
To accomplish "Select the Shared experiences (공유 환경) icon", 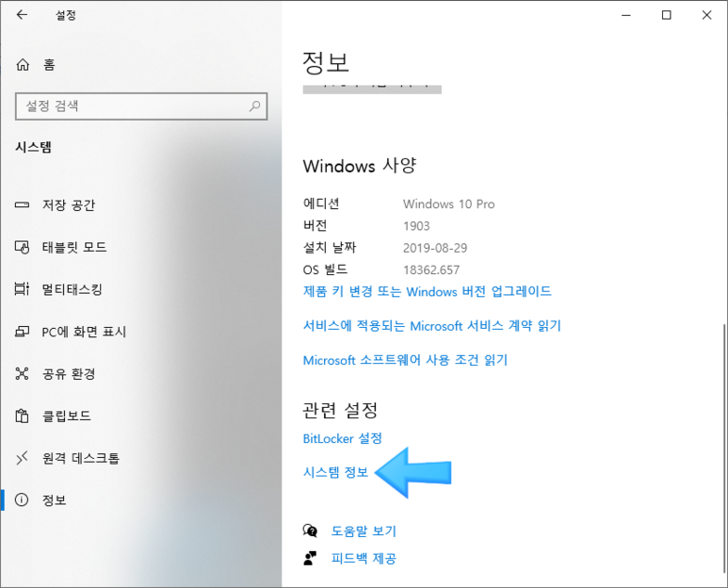I will [22, 373].
